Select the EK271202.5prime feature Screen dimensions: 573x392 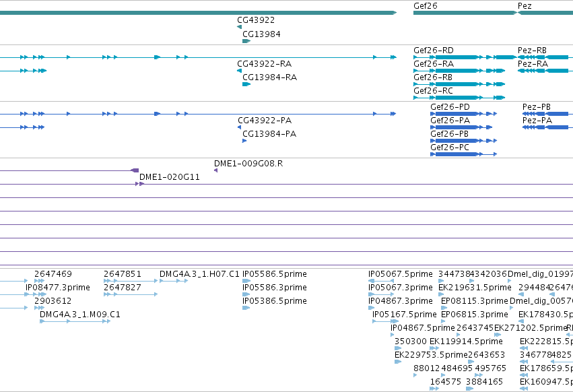498,335
